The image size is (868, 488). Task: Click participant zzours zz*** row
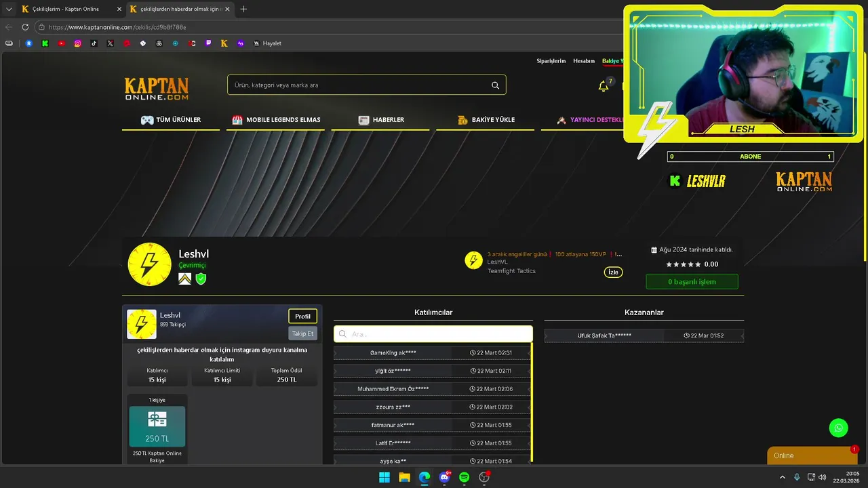433,407
